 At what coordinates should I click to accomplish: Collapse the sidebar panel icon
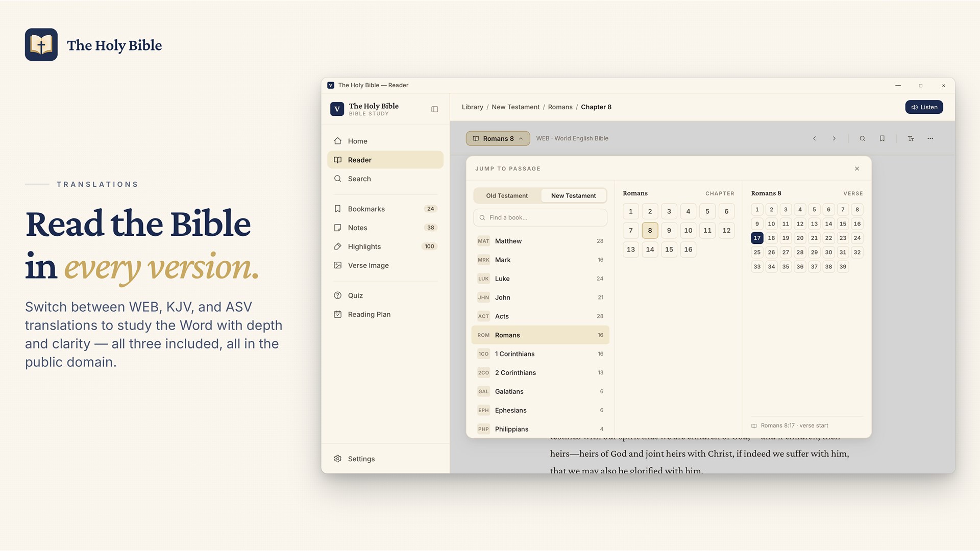click(434, 109)
